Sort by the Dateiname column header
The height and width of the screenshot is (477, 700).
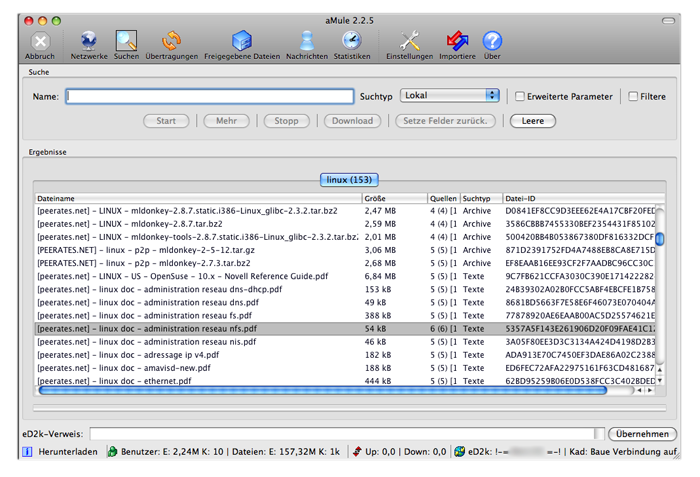click(198, 198)
